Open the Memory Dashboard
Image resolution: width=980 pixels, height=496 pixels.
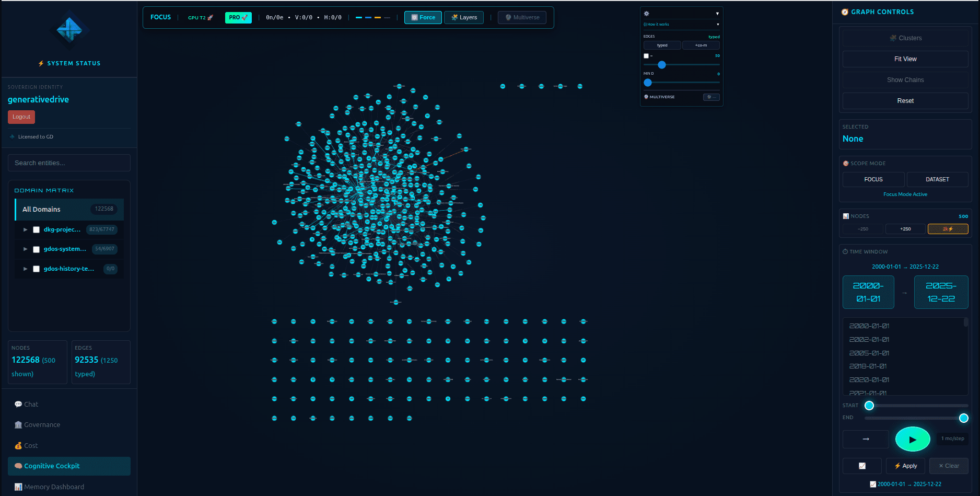[53, 487]
